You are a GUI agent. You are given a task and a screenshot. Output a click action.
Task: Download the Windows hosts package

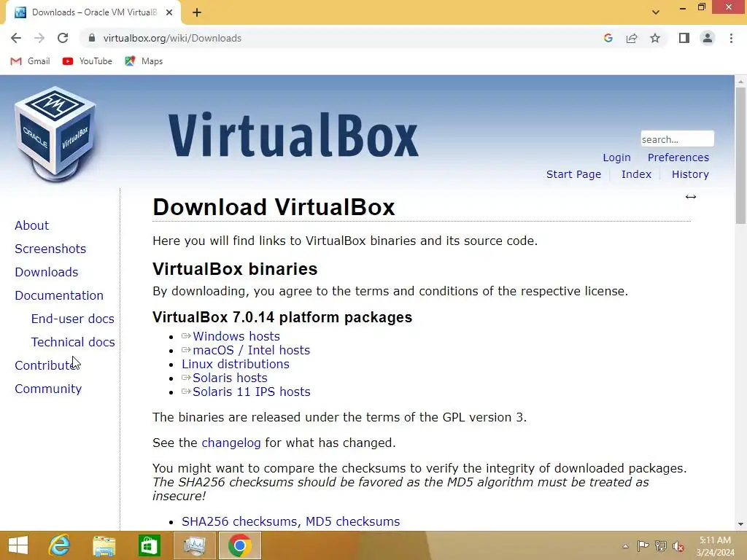[x=236, y=336]
